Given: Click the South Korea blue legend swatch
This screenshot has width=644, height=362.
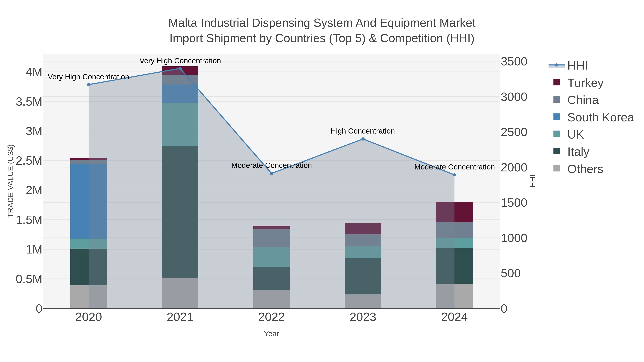Looking at the screenshot, I should (557, 117).
